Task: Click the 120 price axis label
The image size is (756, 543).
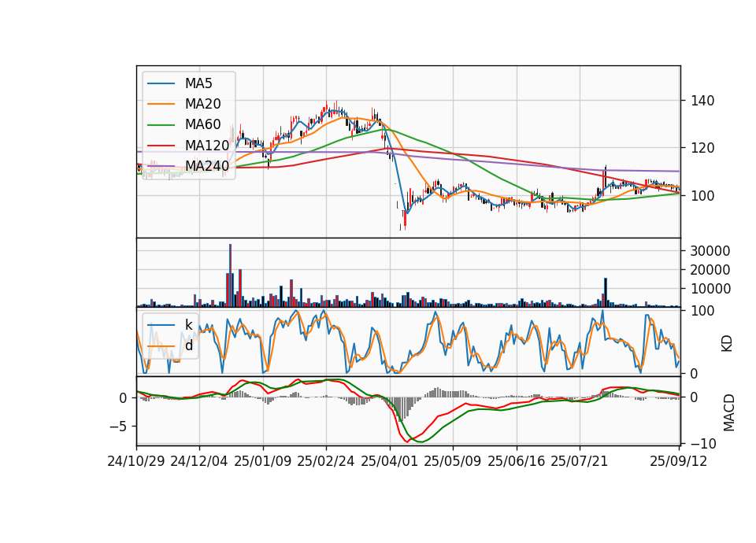Action: tap(702, 148)
